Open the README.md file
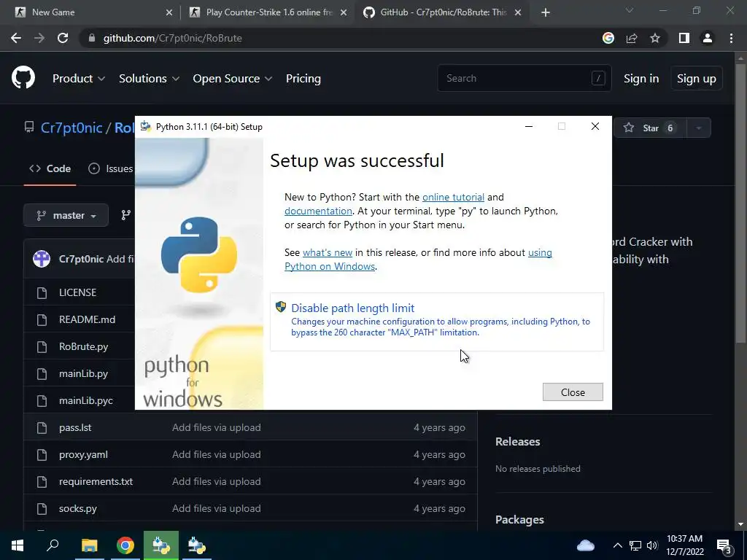The width and height of the screenshot is (747, 560). (88, 319)
